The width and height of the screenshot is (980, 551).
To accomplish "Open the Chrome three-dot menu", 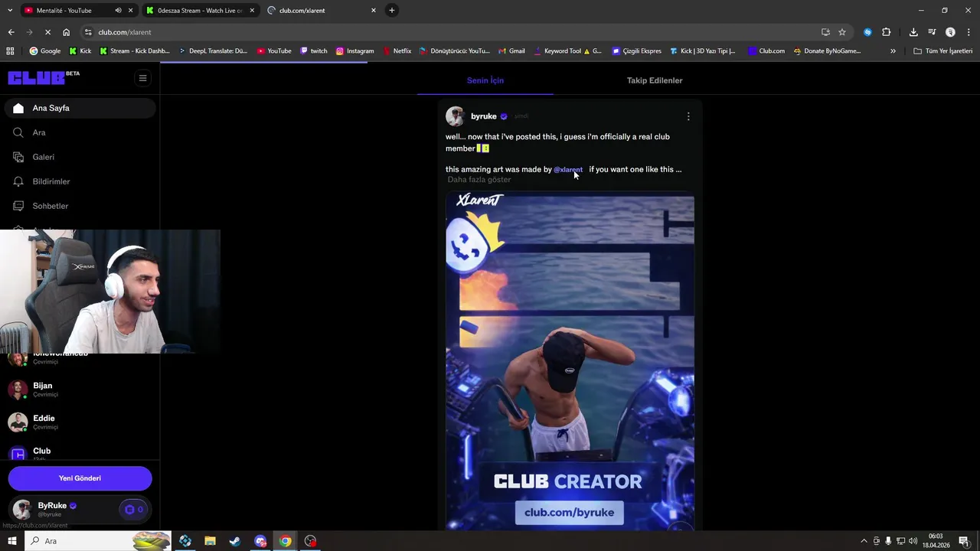I will point(969,32).
